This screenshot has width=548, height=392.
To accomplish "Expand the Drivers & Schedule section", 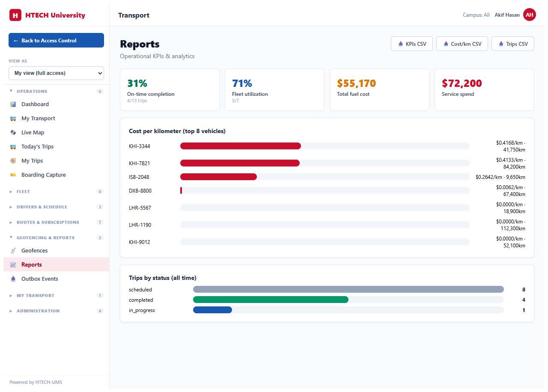I will tap(56, 207).
